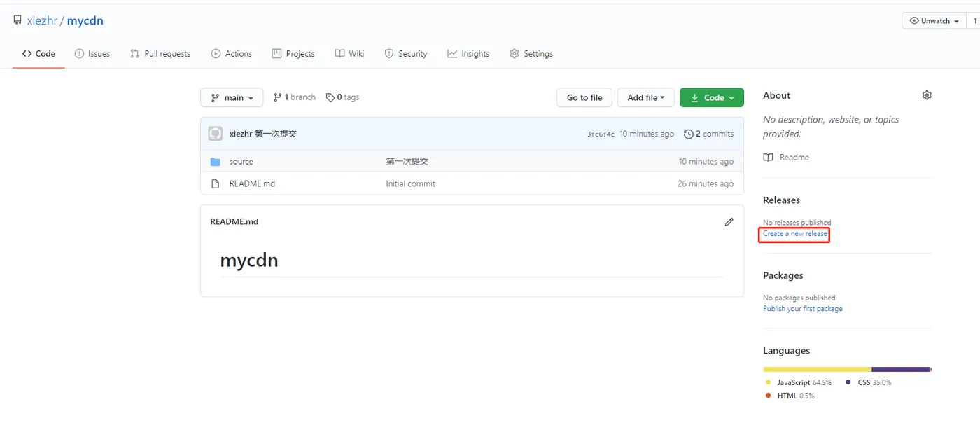This screenshot has width=980, height=423.
Task: Click the Readme book icon in About
Action: tap(769, 158)
